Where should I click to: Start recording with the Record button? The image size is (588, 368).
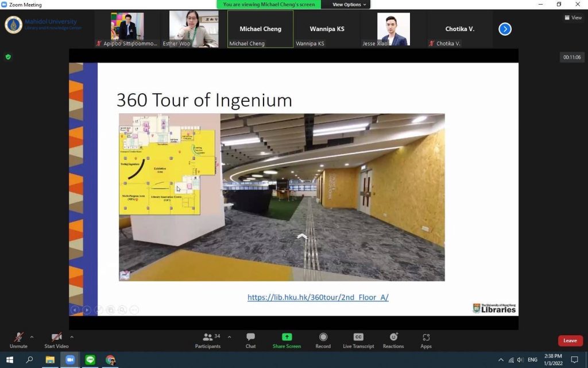pyautogui.click(x=323, y=340)
